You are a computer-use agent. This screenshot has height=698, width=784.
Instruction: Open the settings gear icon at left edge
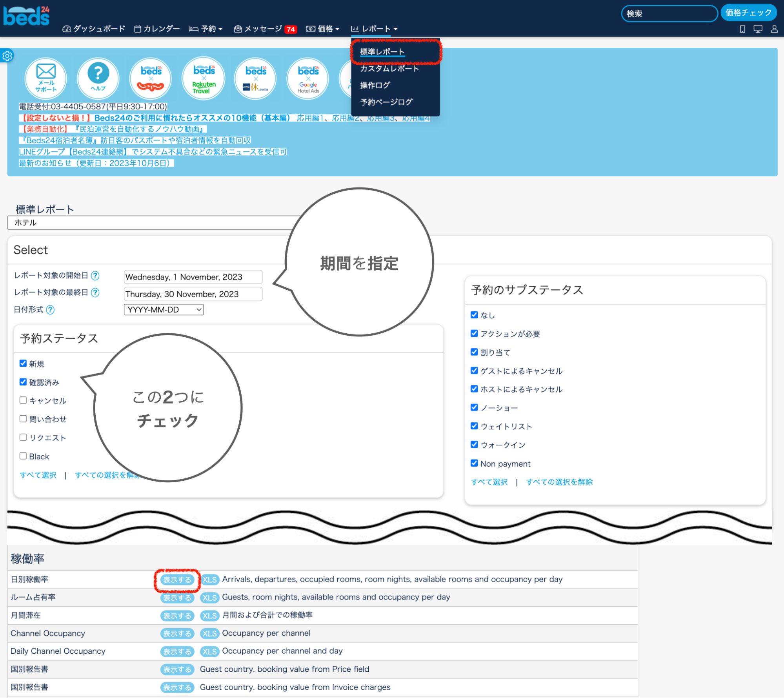point(7,56)
